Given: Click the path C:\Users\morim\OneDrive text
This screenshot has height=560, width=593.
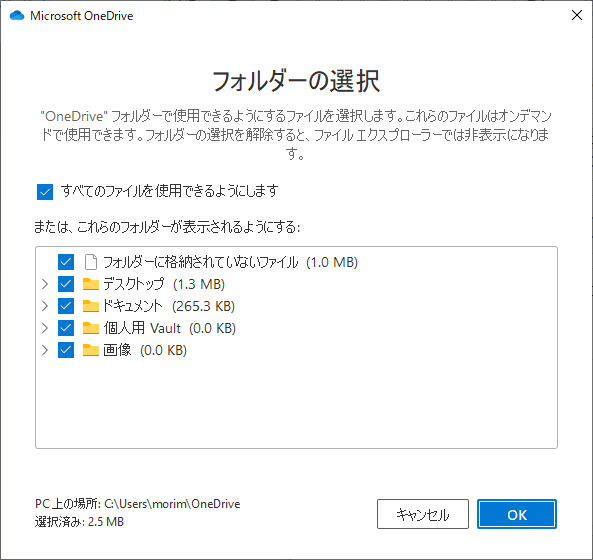Looking at the screenshot, I should click(172, 504).
